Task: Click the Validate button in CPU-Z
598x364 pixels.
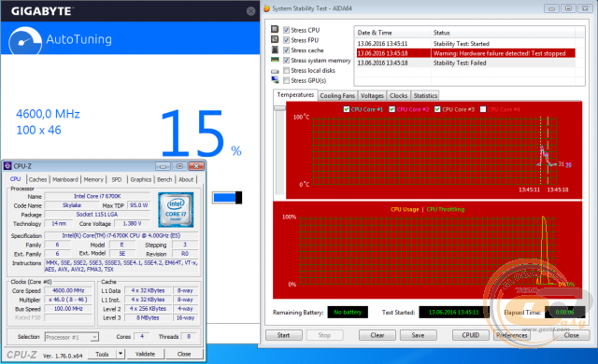Action: 146,354
